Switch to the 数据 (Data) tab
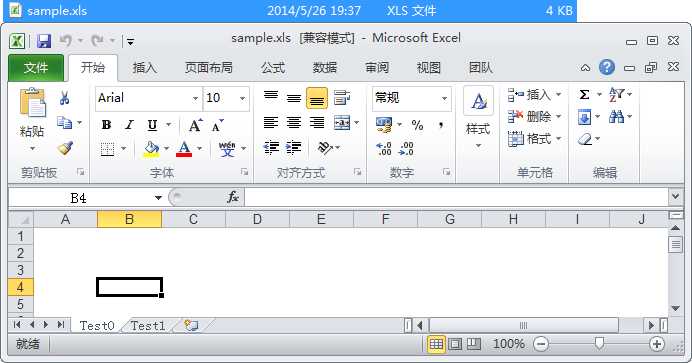 pyautogui.click(x=325, y=67)
